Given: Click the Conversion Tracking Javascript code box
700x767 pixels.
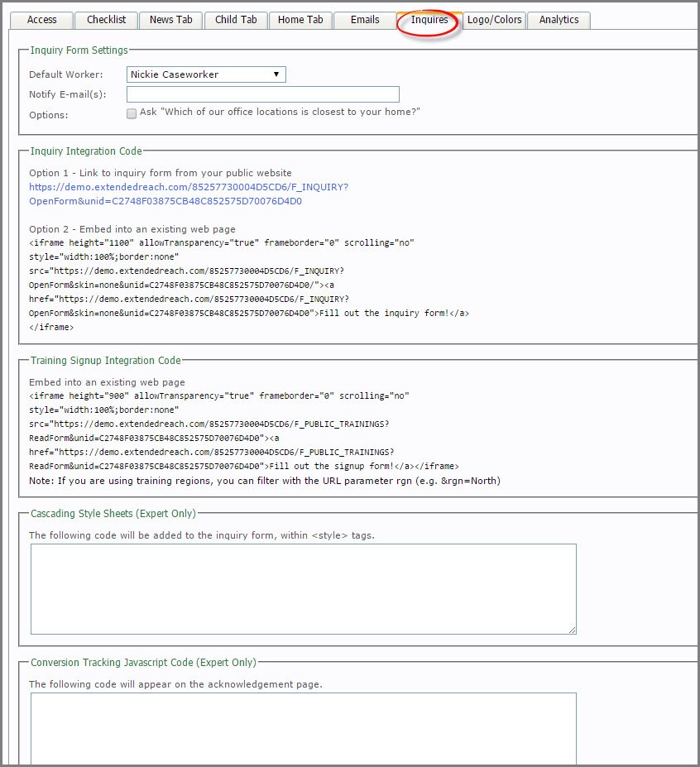Looking at the screenshot, I should 302,728.
